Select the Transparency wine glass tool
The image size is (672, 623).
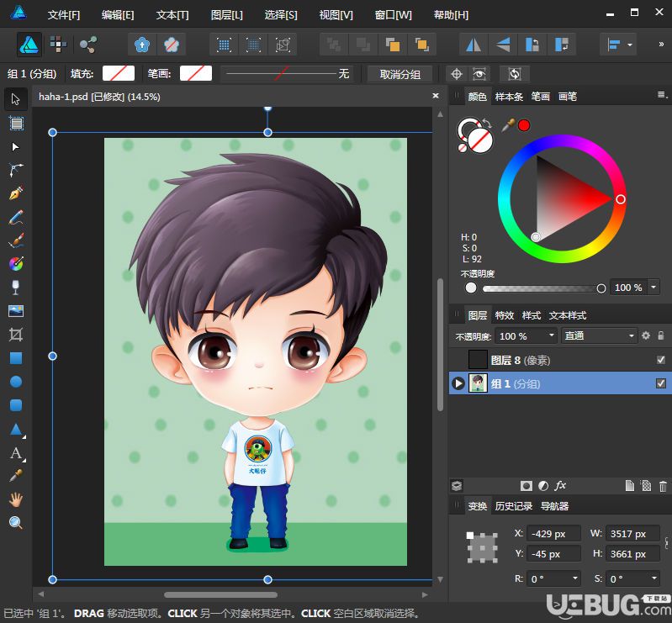coord(16,288)
